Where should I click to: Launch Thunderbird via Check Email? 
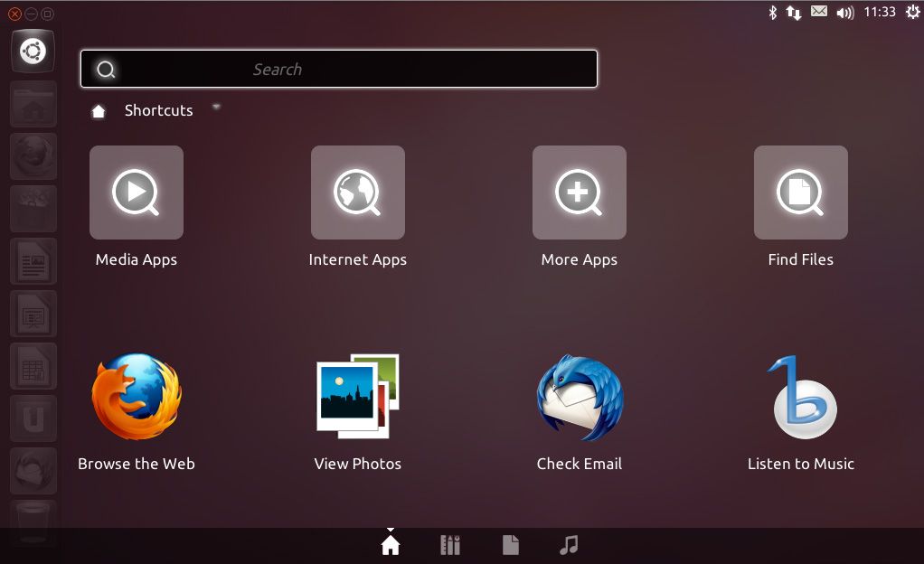(580, 397)
